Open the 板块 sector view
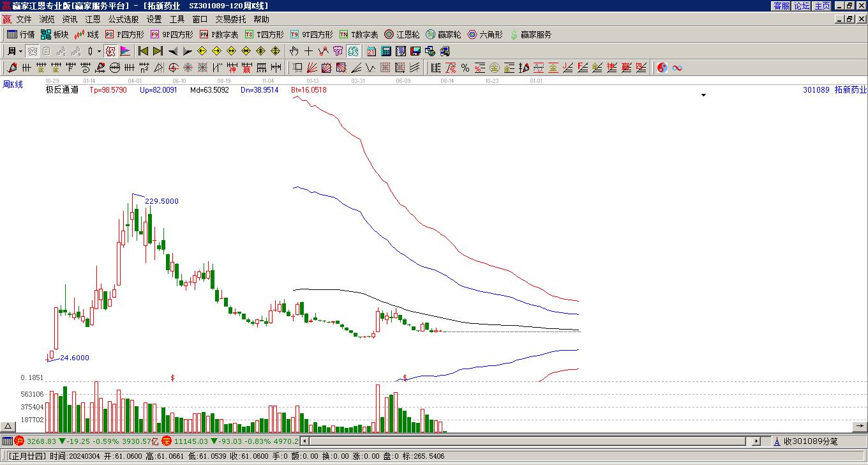 (x=55, y=34)
